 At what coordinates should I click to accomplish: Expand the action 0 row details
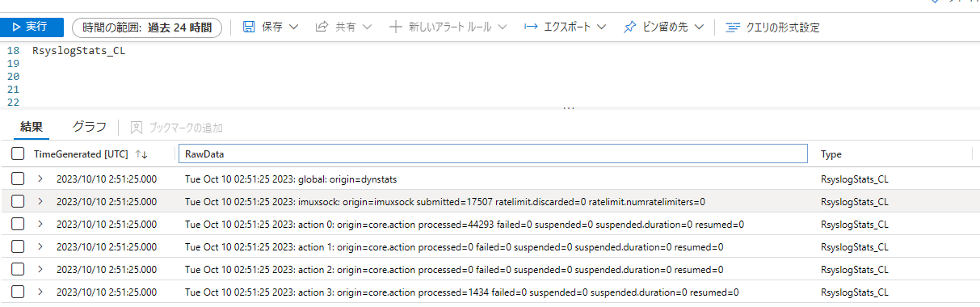click(40, 224)
